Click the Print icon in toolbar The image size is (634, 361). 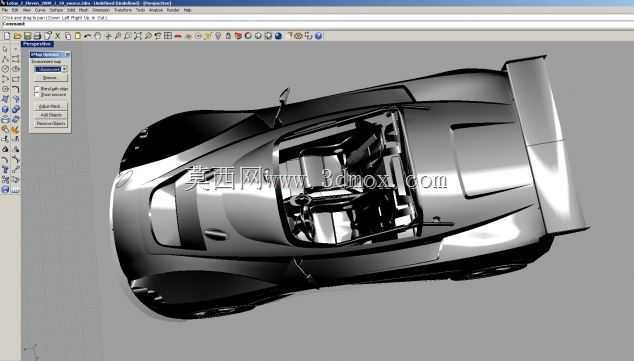coord(37,36)
